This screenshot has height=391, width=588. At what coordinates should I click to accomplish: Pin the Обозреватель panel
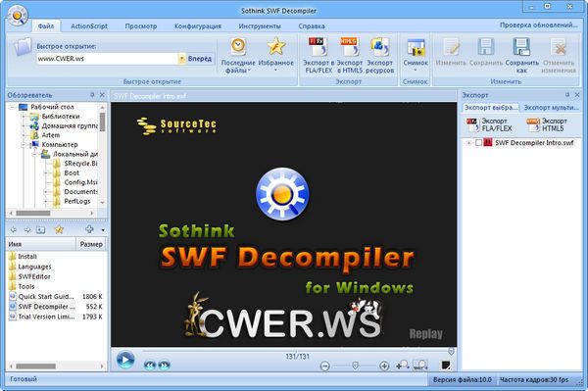click(92, 95)
